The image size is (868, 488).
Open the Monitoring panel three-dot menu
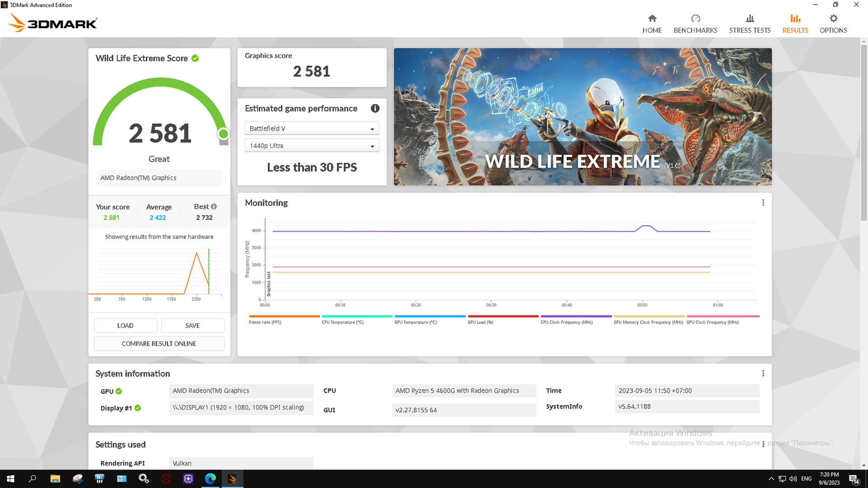(x=763, y=202)
